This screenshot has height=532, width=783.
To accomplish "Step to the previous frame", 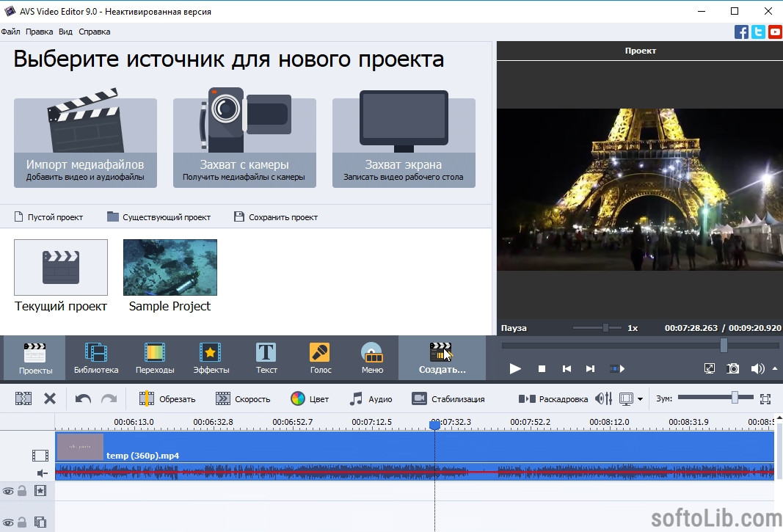I will point(567,368).
